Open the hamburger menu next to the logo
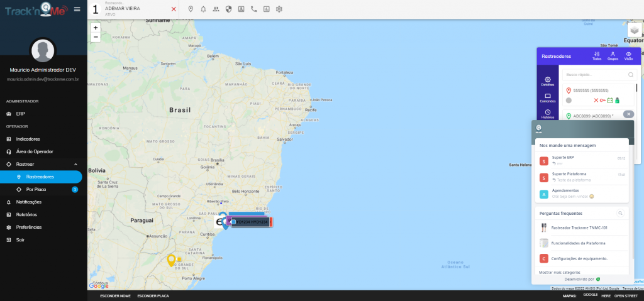 click(x=77, y=9)
